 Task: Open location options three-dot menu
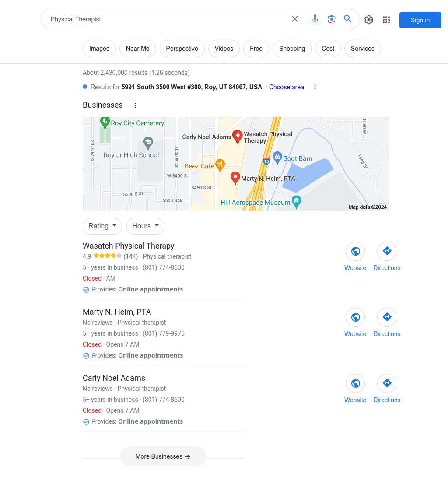click(x=315, y=87)
